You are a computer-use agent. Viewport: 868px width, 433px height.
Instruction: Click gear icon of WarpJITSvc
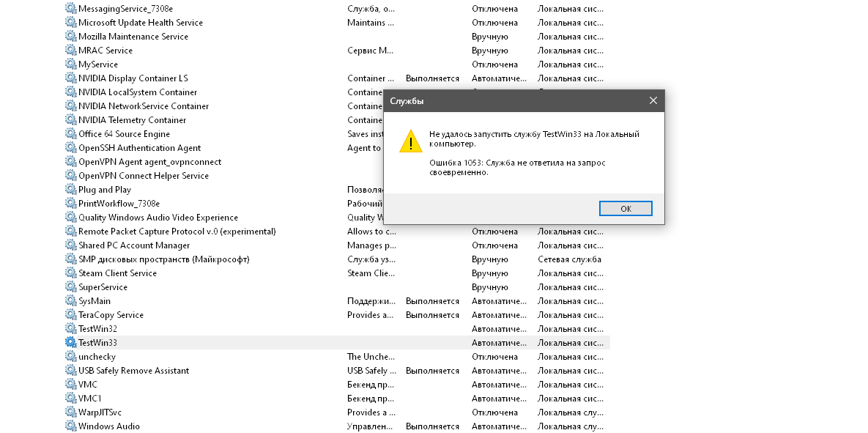pyautogui.click(x=70, y=412)
